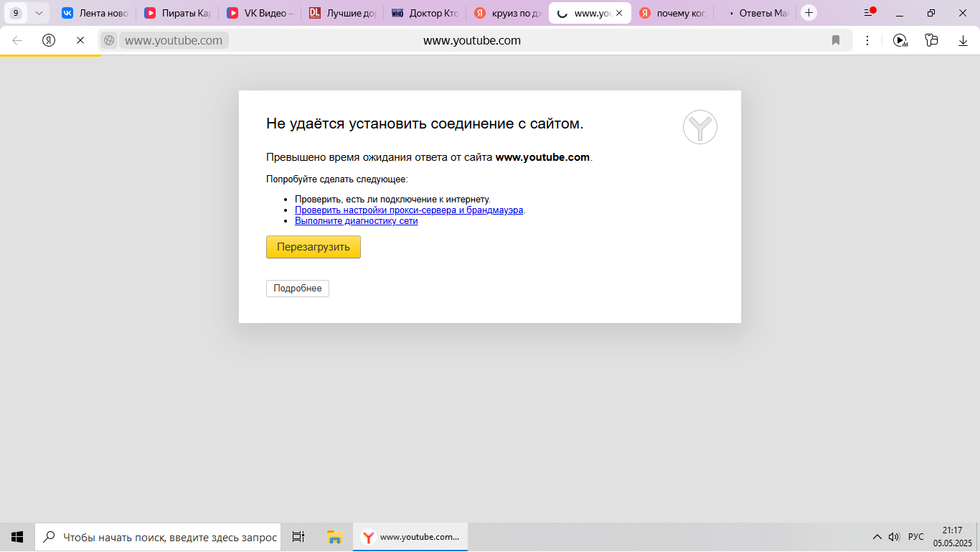Image resolution: width=980 pixels, height=552 pixels.
Task: Select the Доктор Кто tab
Action: pos(425,13)
